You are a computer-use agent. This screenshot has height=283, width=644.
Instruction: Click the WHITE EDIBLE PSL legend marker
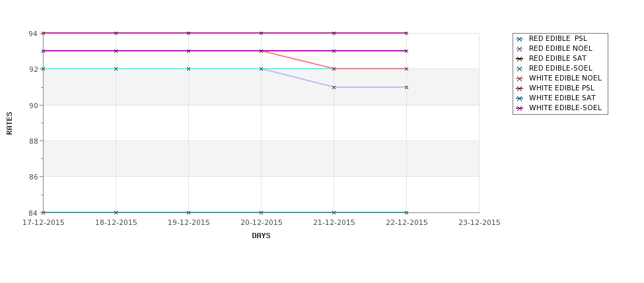point(520,88)
